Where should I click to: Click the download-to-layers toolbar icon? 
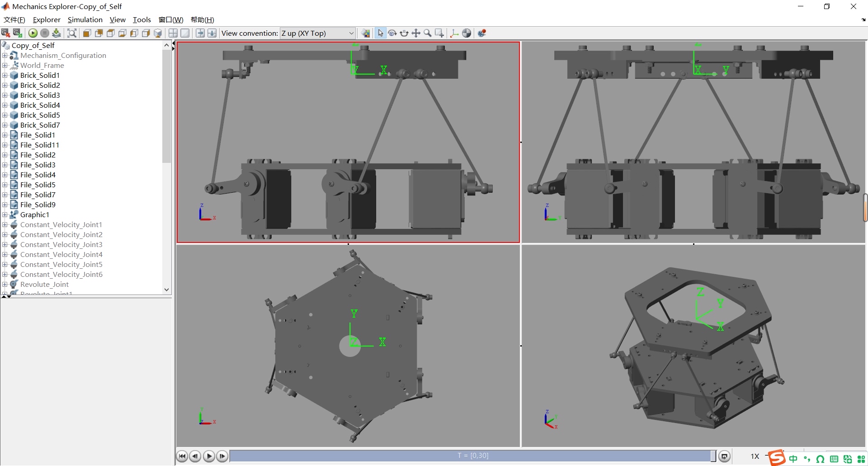[57, 33]
